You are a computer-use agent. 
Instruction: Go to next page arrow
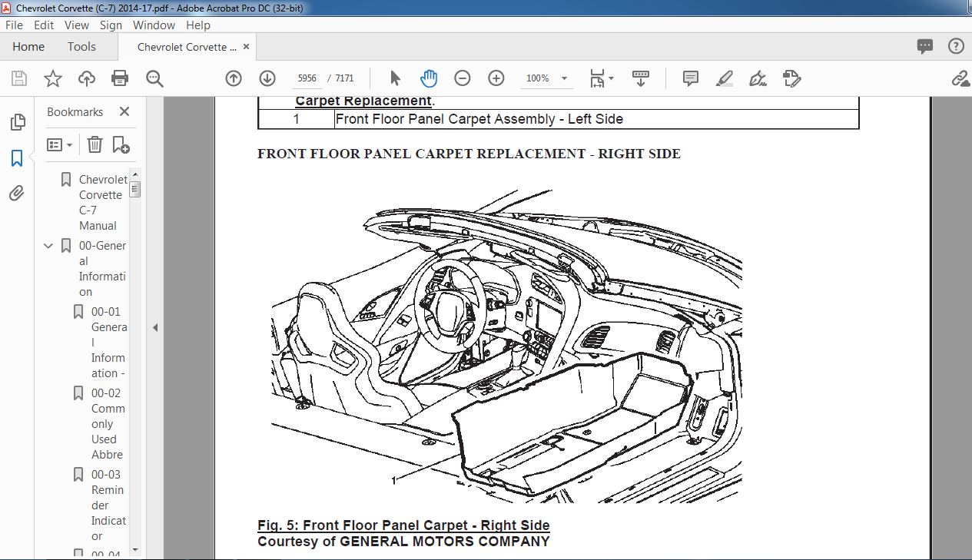pyautogui.click(x=267, y=78)
